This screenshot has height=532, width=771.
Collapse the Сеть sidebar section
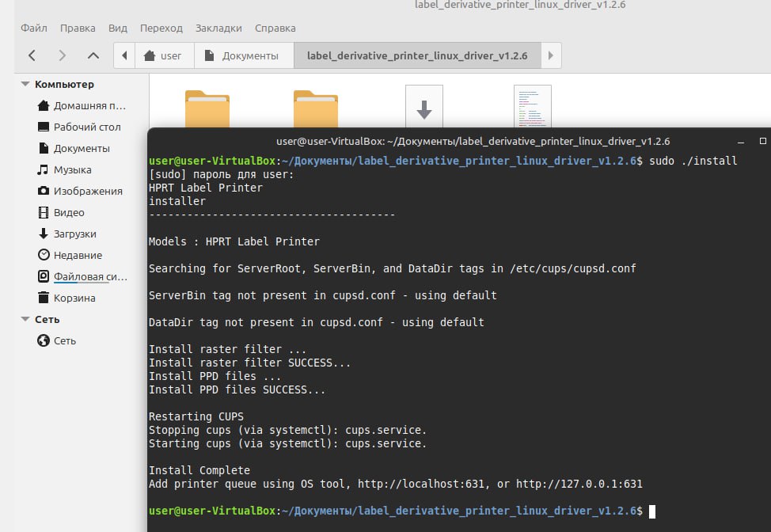26,319
